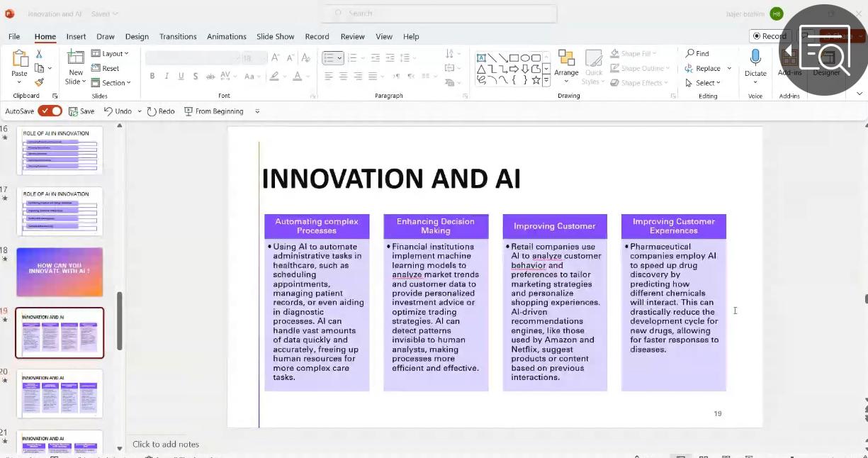Screen dimensions: 868x458
Task: Toggle Justify paragraph alignment
Action: click(x=373, y=77)
